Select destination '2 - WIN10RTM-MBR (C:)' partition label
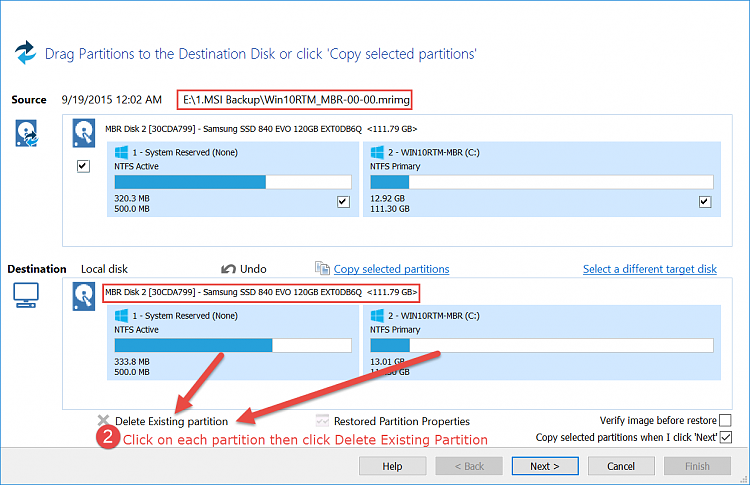 [x=434, y=316]
